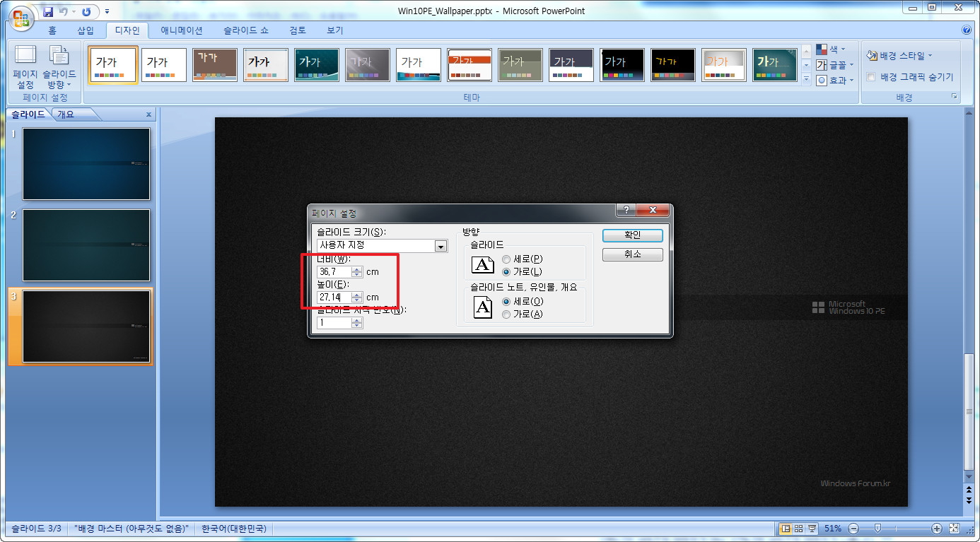Image resolution: width=980 pixels, height=542 pixels.
Task: Expand theme gallery with More arrow
Action: click(x=807, y=80)
